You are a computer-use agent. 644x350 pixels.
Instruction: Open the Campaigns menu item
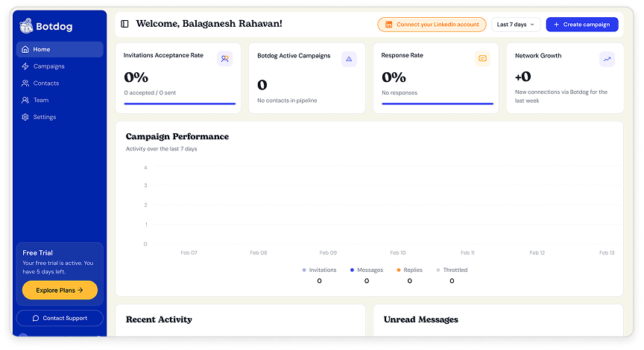60,66
